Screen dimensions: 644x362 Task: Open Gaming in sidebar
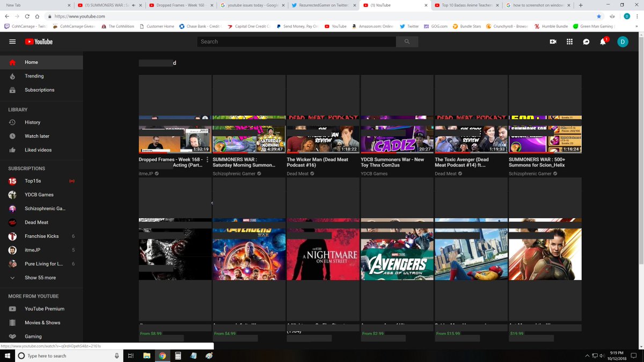pos(41,337)
